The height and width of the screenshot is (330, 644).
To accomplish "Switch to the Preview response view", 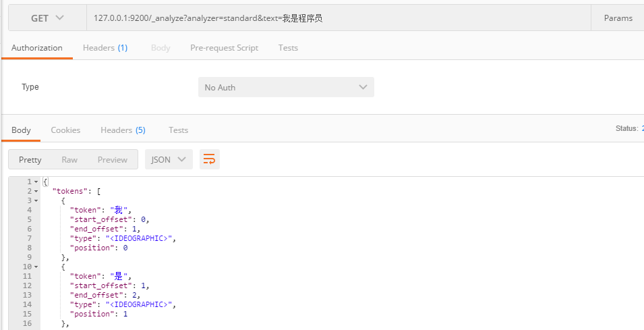I will (x=112, y=159).
